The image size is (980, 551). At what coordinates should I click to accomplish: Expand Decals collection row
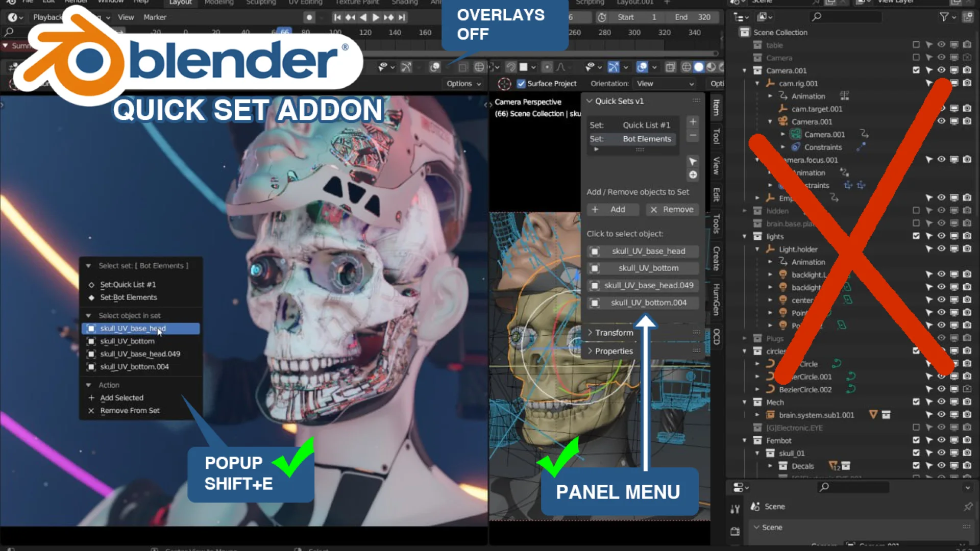(x=770, y=466)
